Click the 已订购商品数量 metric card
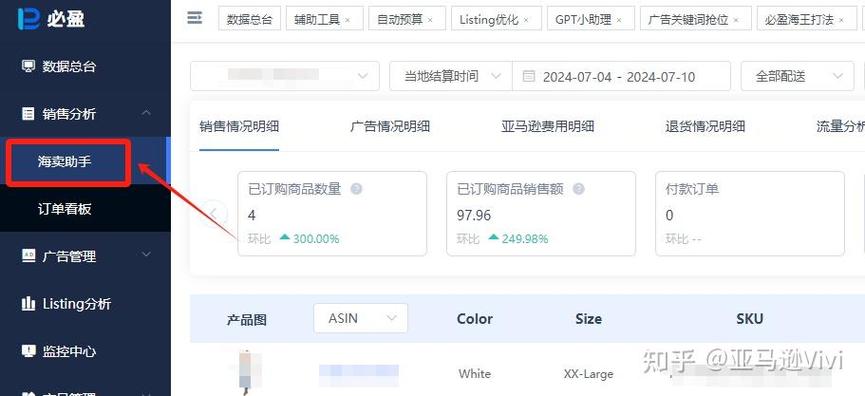 [x=332, y=213]
